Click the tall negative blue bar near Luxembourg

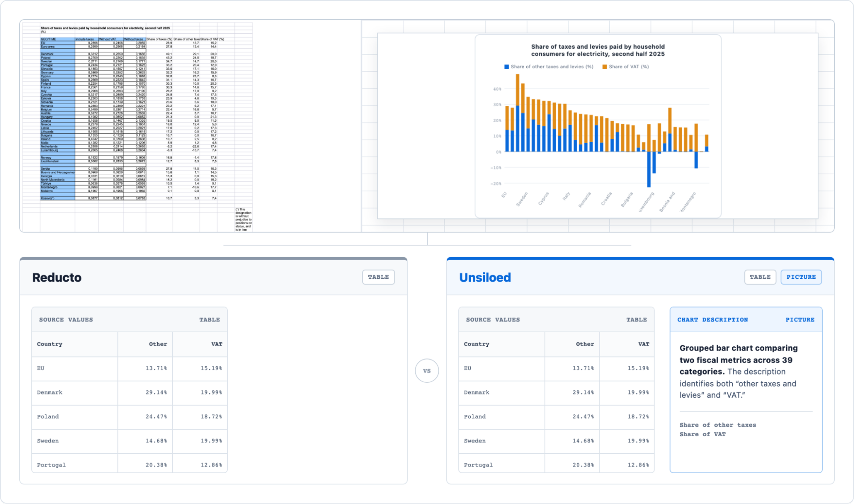point(649,170)
